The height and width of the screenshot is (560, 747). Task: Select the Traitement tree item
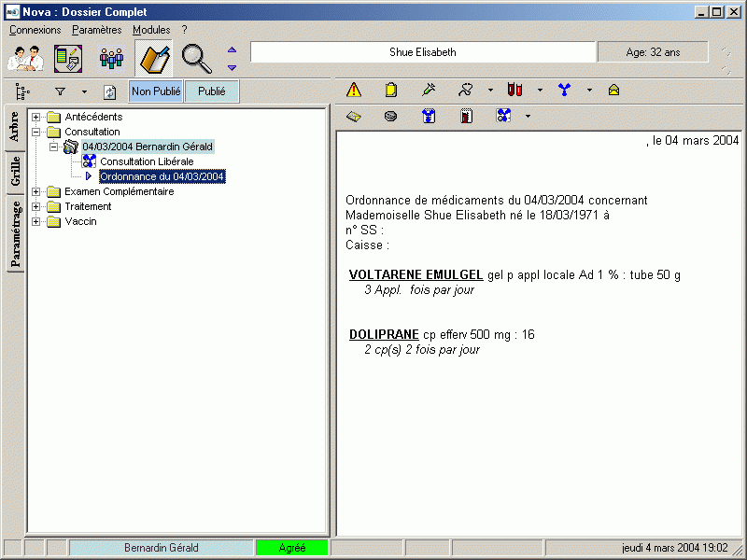point(88,206)
